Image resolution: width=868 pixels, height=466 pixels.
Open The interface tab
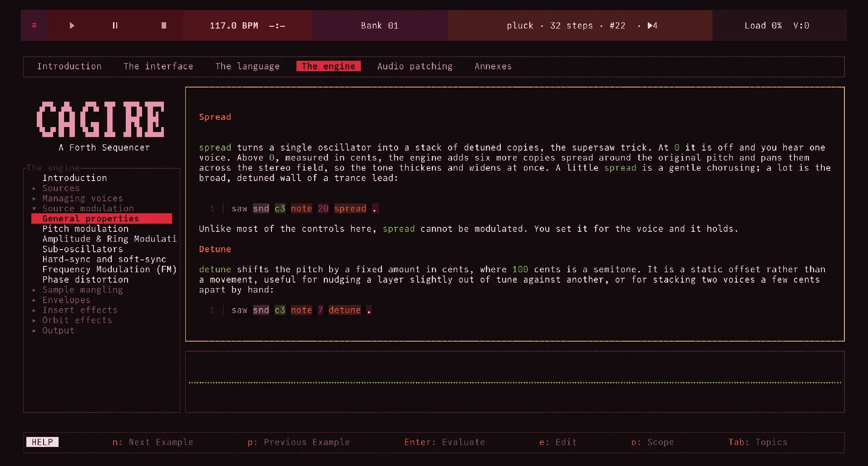158,66
